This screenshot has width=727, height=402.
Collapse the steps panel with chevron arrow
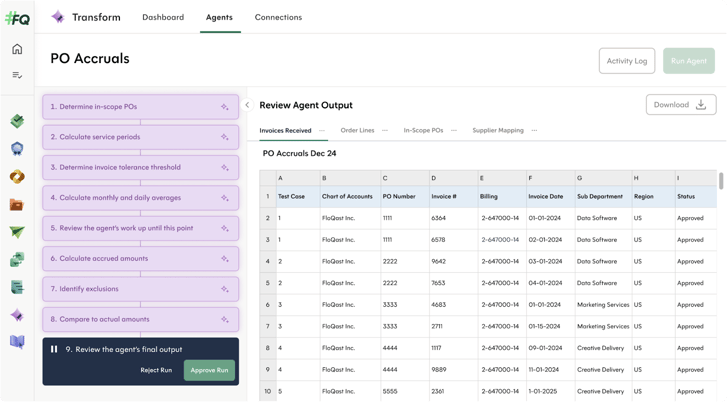click(x=247, y=105)
